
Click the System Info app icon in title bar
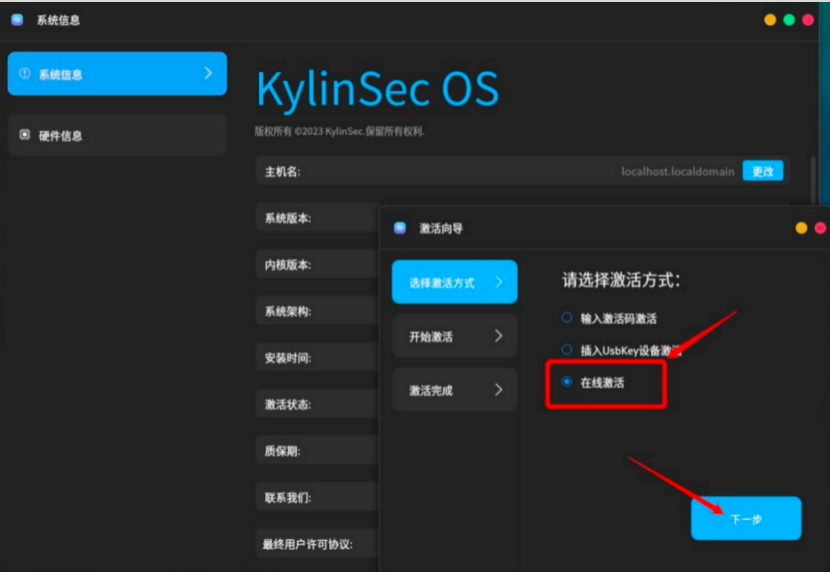click(x=17, y=20)
